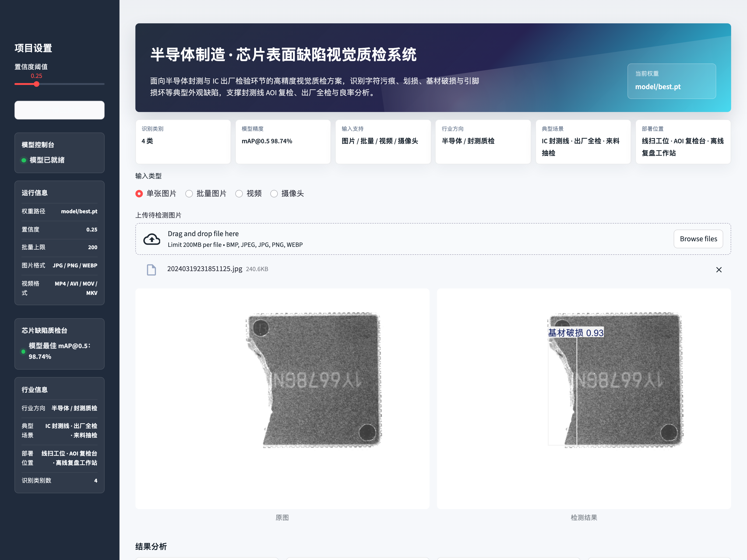Image resolution: width=747 pixels, height=560 pixels.
Task: Click the 模型精度 mAP@0.5 98.74% card
Action: [283, 142]
